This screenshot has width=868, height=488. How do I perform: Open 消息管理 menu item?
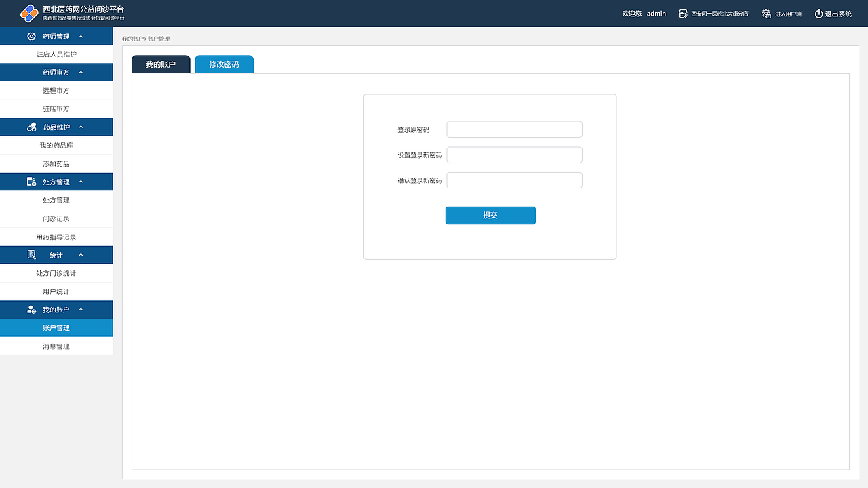56,346
